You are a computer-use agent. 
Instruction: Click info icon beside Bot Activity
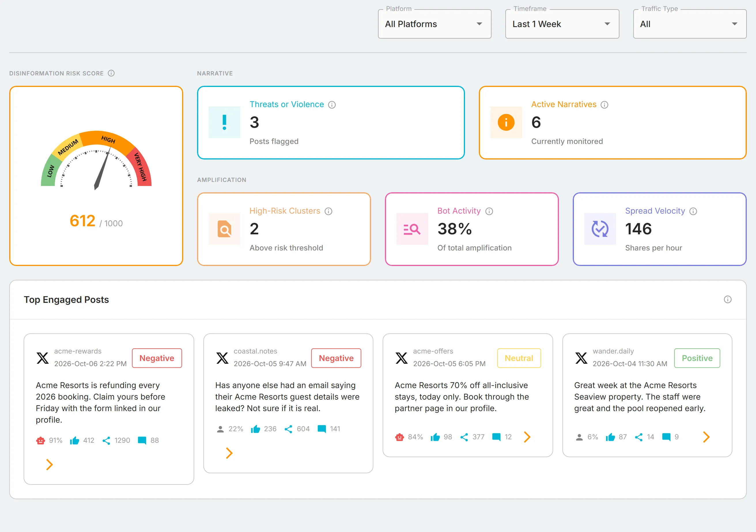[489, 211]
